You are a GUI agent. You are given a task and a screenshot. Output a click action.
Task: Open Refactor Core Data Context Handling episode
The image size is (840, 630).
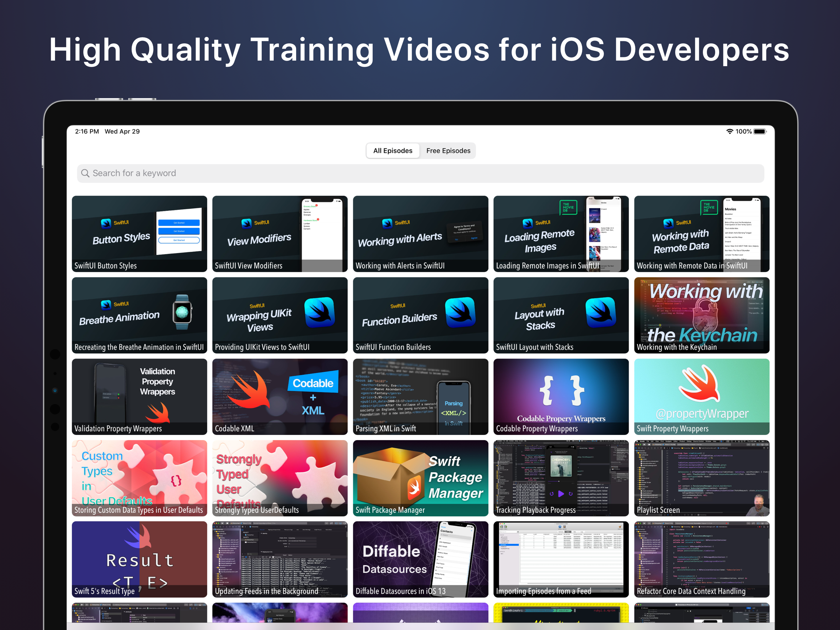point(702,559)
